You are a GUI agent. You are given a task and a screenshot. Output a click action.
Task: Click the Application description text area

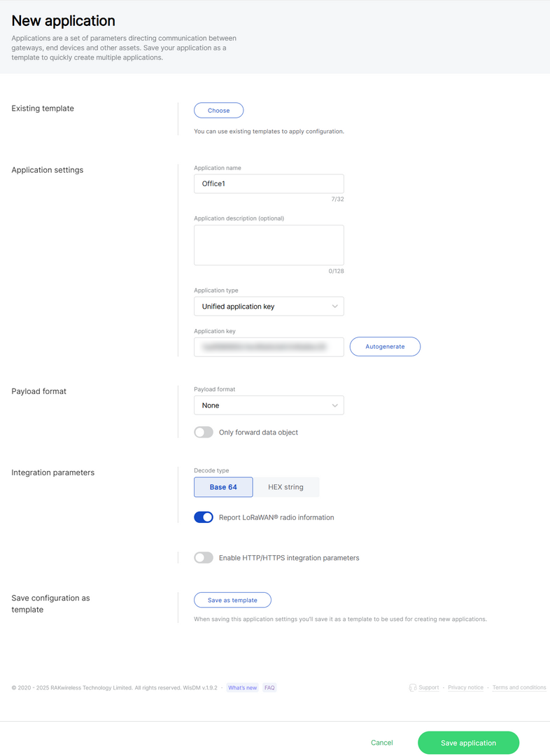coord(268,244)
